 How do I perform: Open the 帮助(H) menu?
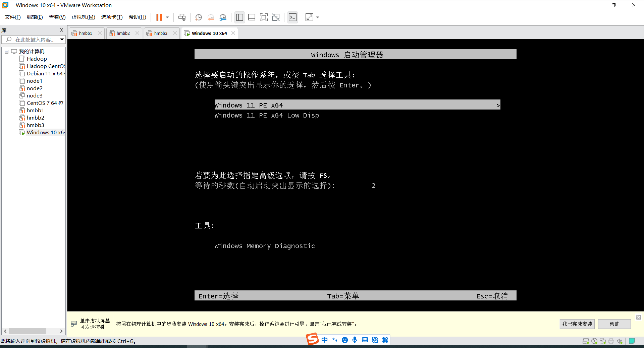tap(138, 17)
